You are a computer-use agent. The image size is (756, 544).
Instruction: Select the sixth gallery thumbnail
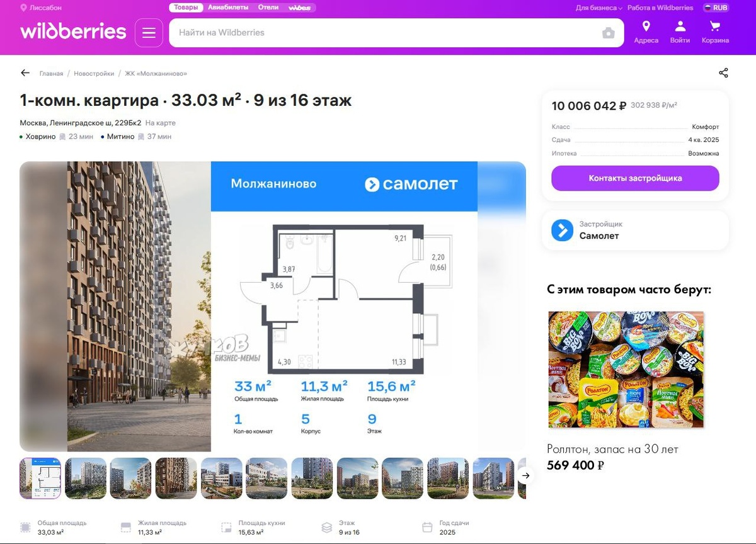[267, 479]
